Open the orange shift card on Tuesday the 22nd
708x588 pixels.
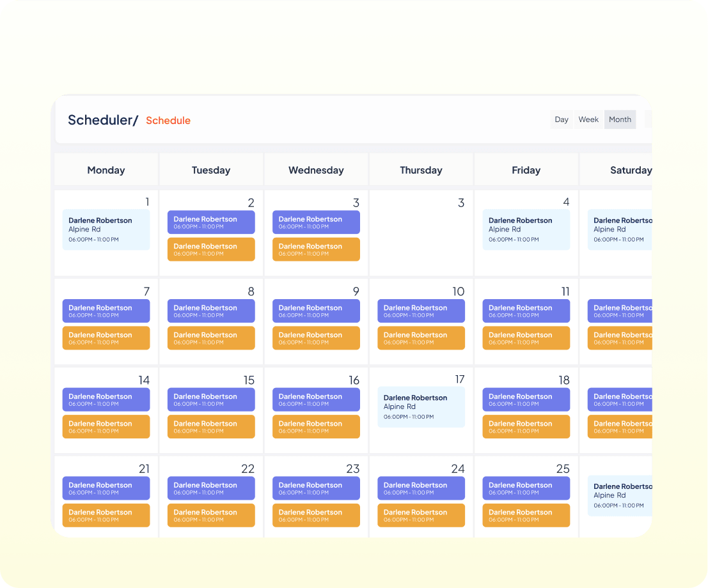[x=211, y=515]
